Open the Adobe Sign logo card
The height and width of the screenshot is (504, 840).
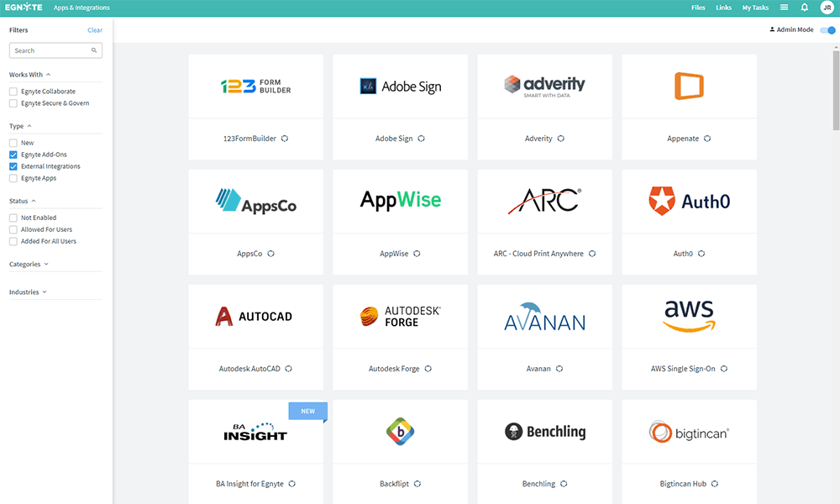[x=400, y=87]
